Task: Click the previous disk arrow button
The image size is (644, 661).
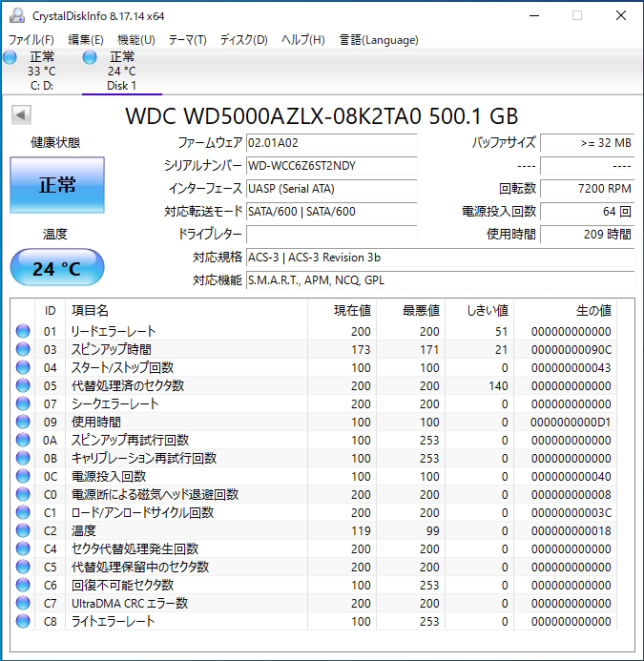Action: click(x=21, y=114)
